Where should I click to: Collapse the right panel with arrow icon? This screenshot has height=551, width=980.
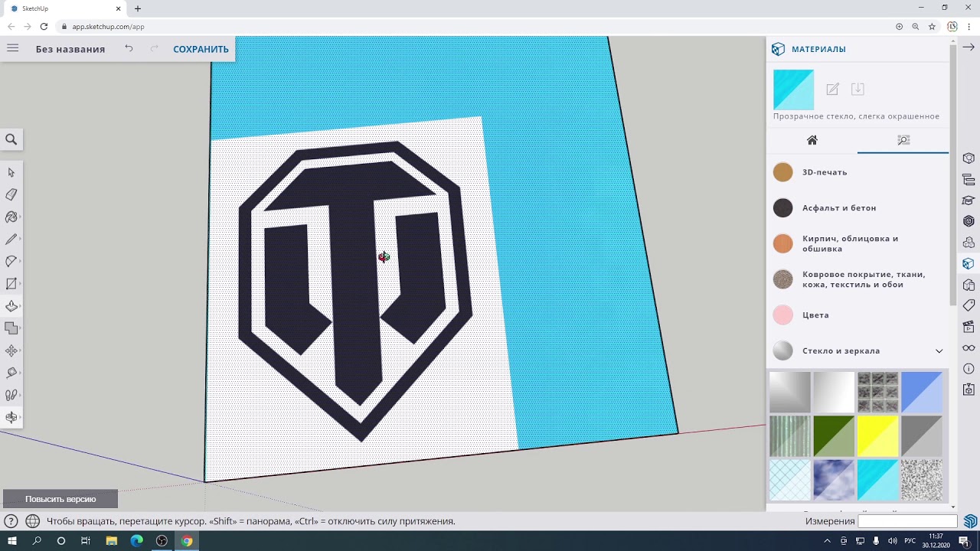[969, 47]
